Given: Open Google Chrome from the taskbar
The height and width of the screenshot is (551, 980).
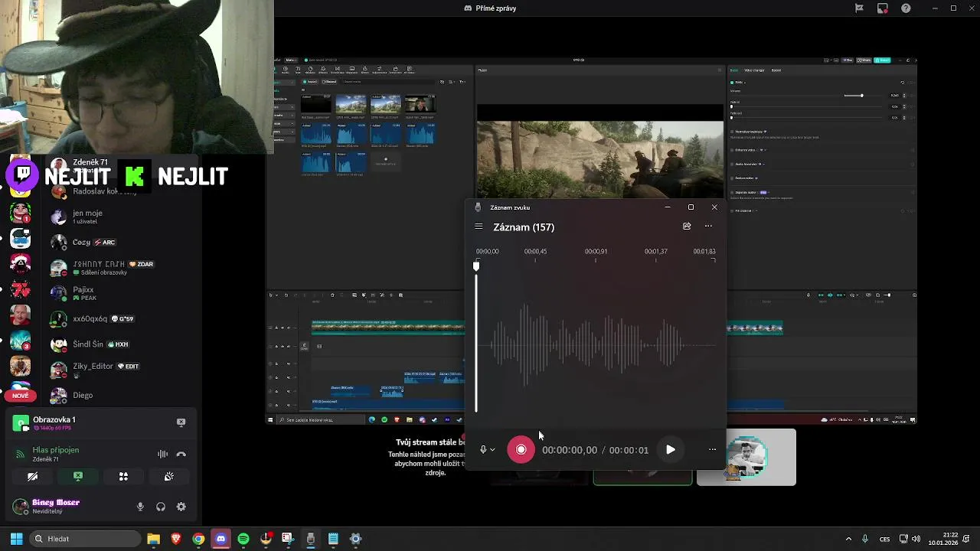Looking at the screenshot, I should 198,539.
